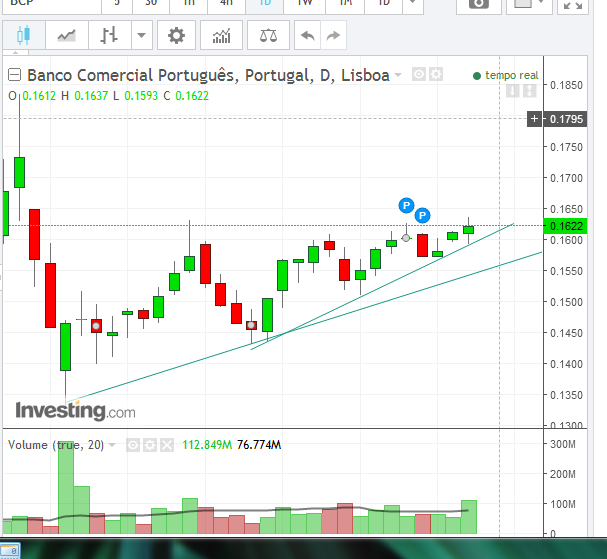Screen dimensions: 607x559
Task: Click the open value 0.1612
Action: (39, 96)
